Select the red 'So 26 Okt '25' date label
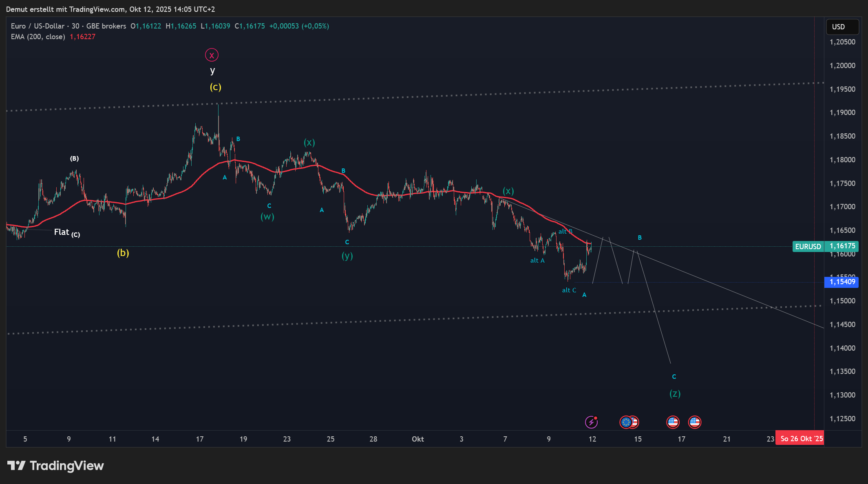 click(801, 439)
